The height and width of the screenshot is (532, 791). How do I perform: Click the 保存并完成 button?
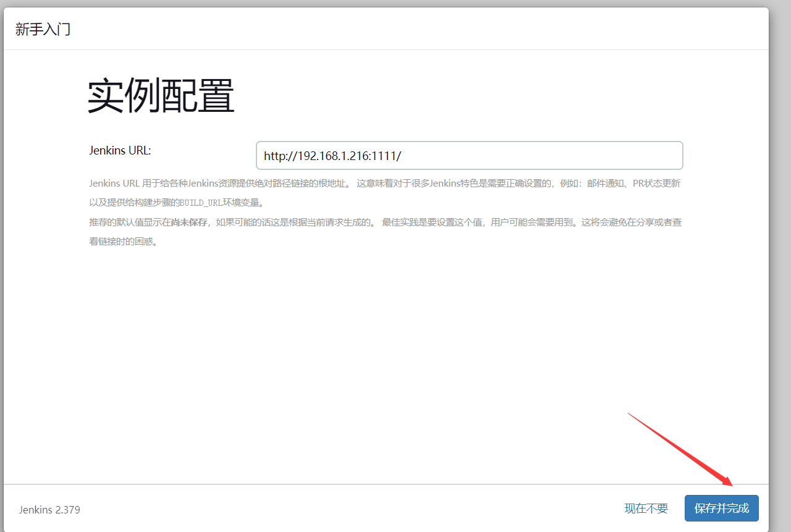pos(721,509)
